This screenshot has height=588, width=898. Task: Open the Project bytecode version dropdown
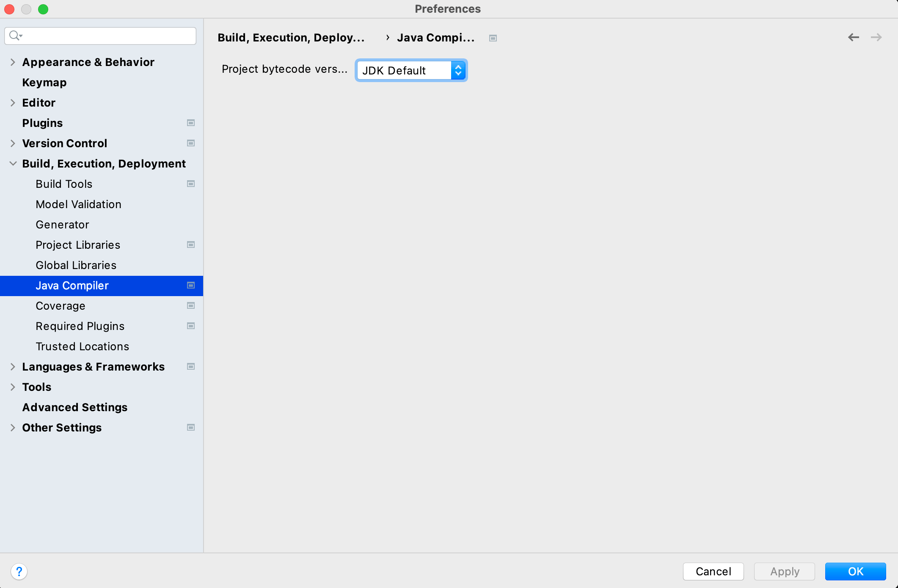[x=411, y=70]
